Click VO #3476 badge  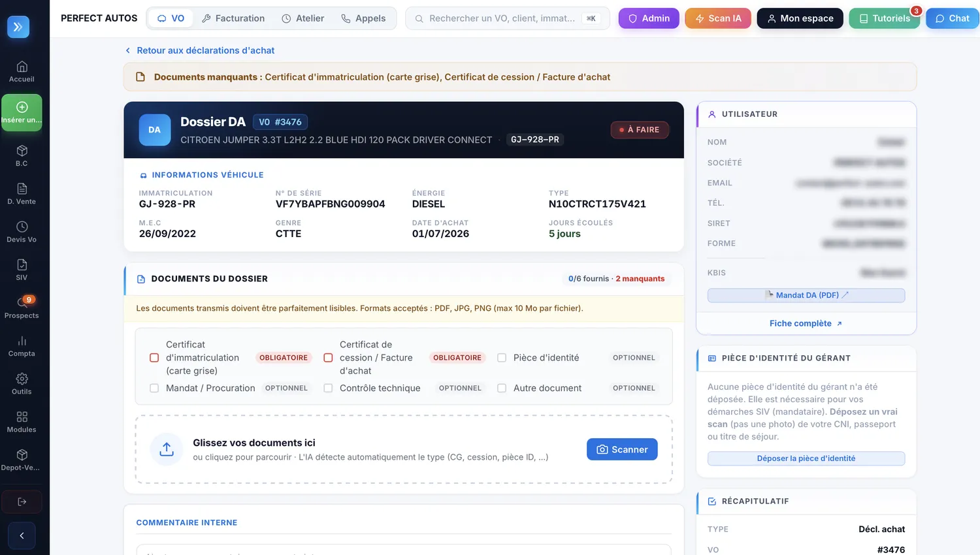[x=280, y=122]
